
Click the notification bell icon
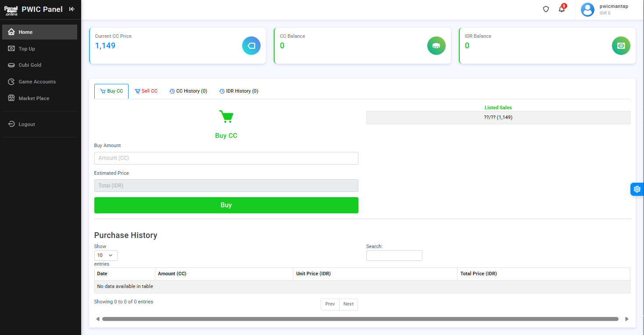(x=562, y=9)
